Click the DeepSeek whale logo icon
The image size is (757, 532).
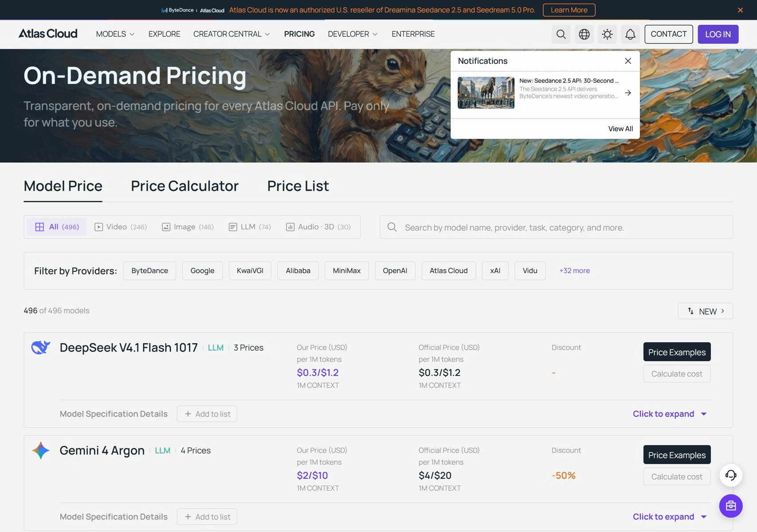coord(41,348)
